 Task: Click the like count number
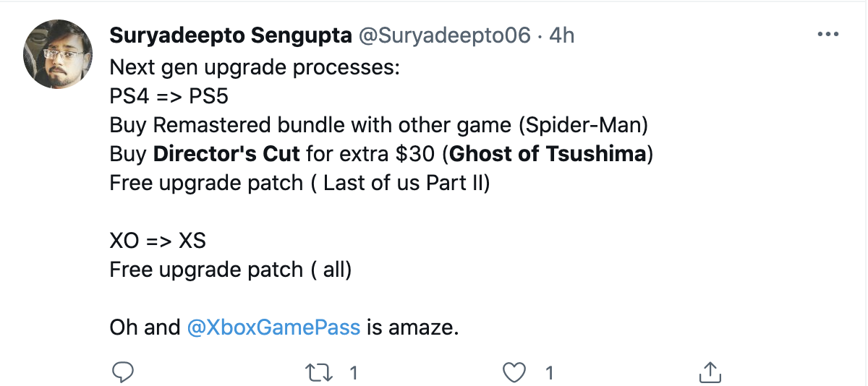point(549,373)
